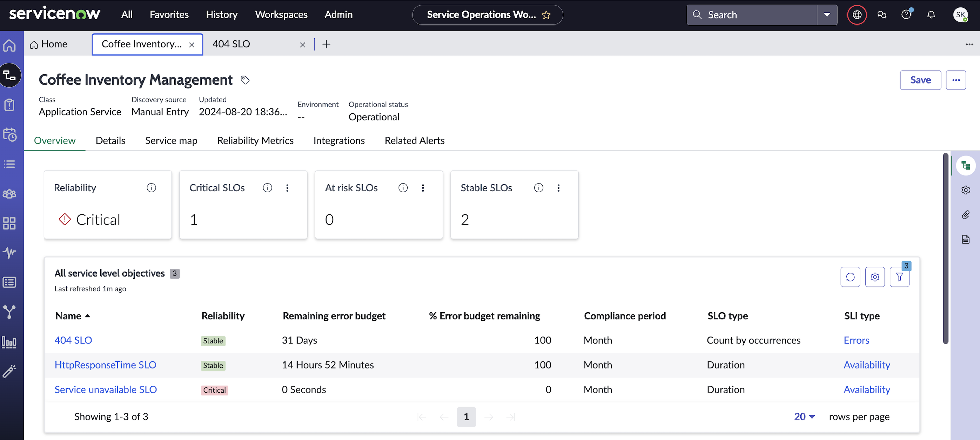Open the chat conversations icon
The width and height of the screenshot is (980, 440).
click(882, 15)
